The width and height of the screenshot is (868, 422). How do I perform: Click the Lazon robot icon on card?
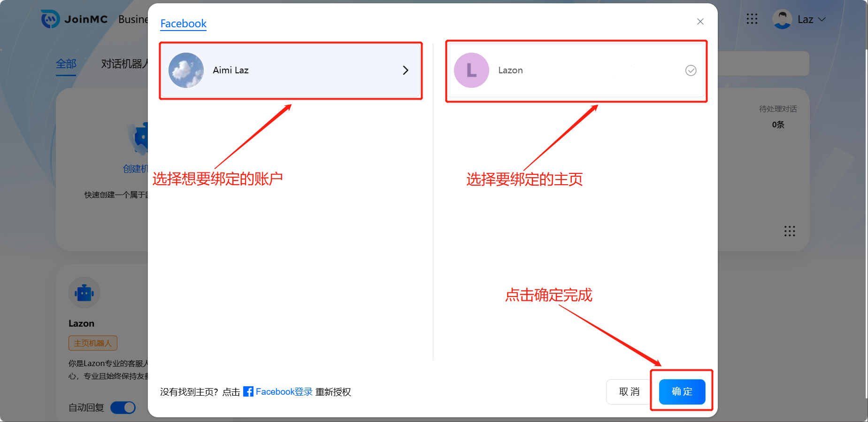pos(84,293)
